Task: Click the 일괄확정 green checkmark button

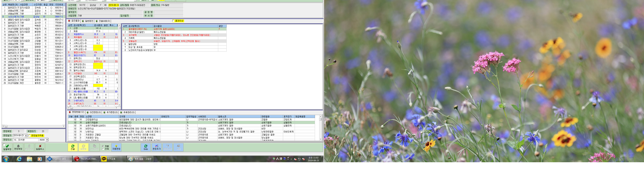Action: [x=7, y=147]
